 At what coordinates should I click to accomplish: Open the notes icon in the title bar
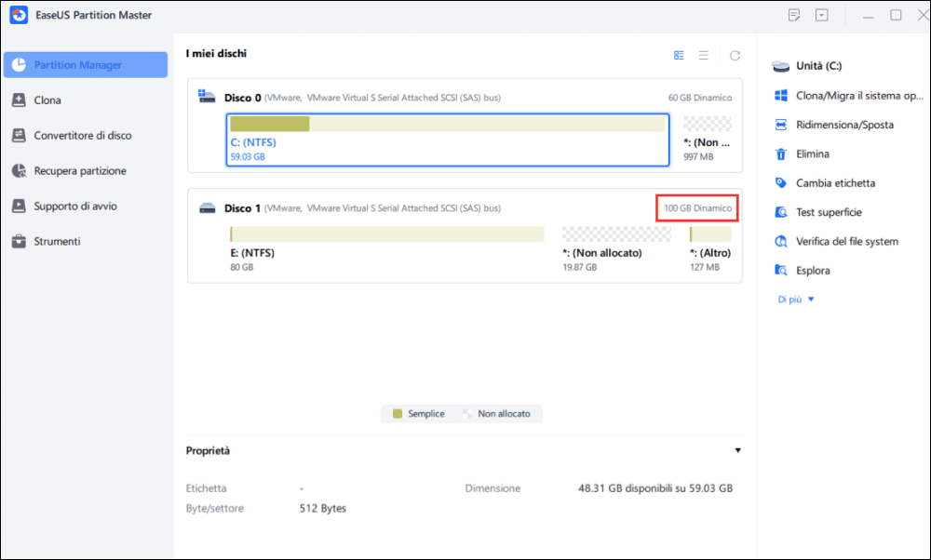pos(794,16)
